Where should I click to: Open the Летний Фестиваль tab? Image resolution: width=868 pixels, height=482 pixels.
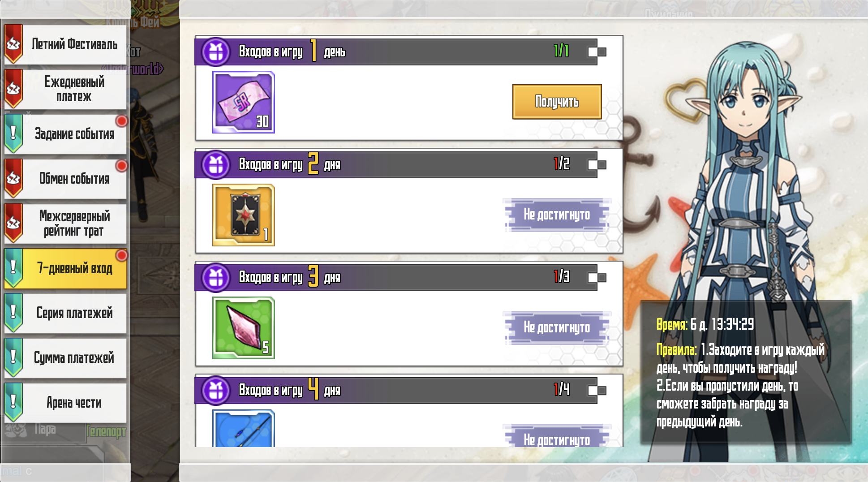(x=65, y=44)
